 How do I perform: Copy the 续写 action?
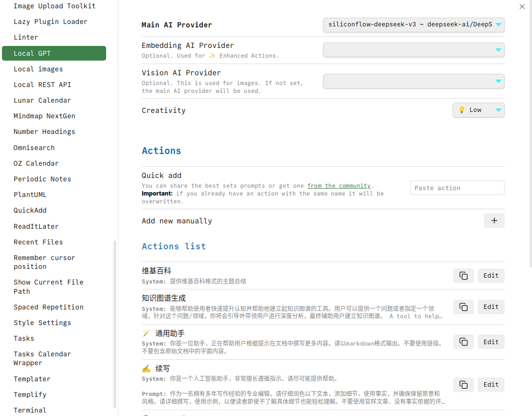(463, 385)
